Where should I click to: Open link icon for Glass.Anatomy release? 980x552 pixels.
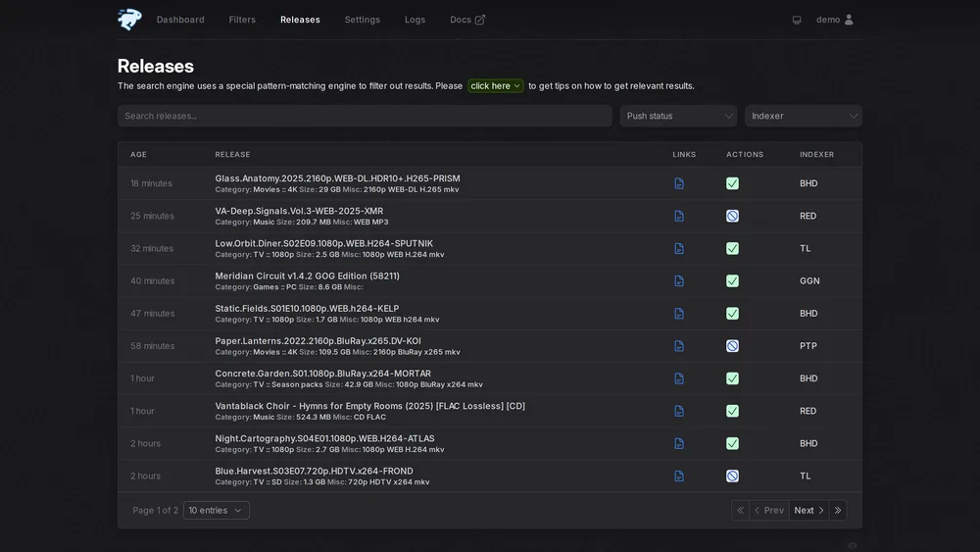click(x=679, y=183)
